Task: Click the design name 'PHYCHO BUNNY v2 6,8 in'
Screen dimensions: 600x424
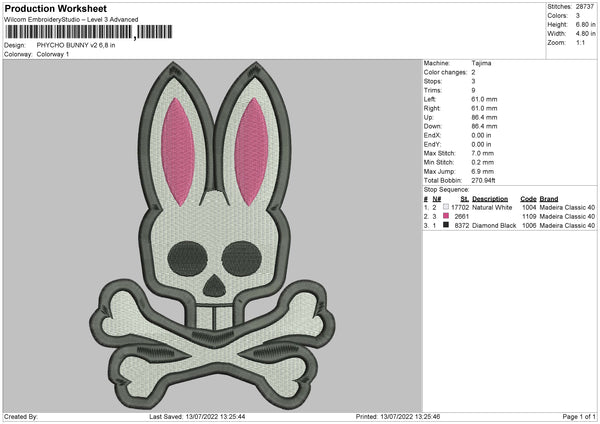Action: pos(76,45)
